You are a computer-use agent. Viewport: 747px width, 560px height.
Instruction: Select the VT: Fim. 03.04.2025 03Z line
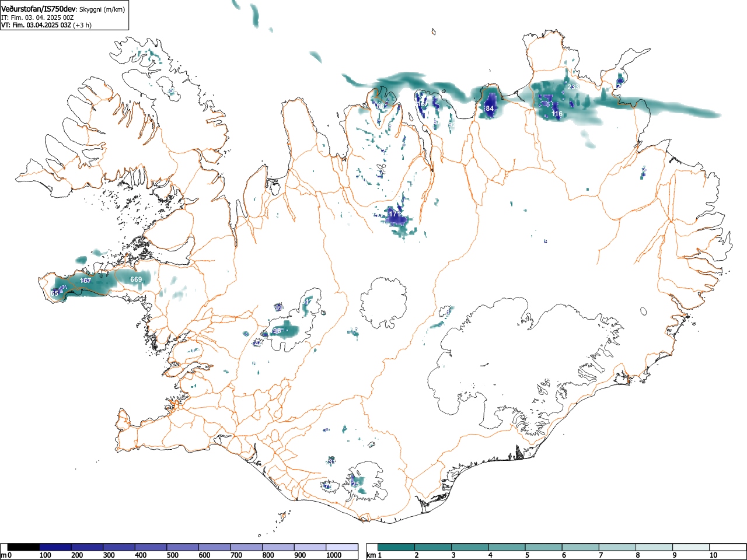click(36, 25)
